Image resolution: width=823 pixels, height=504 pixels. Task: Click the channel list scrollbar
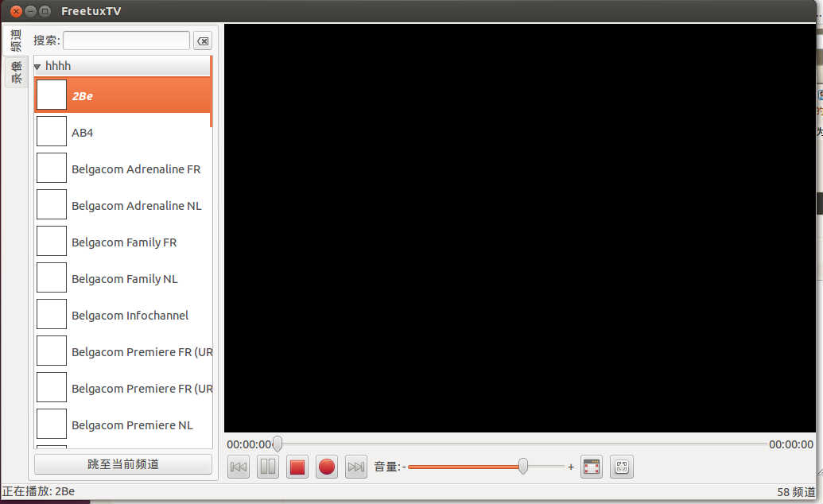(211, 91)
